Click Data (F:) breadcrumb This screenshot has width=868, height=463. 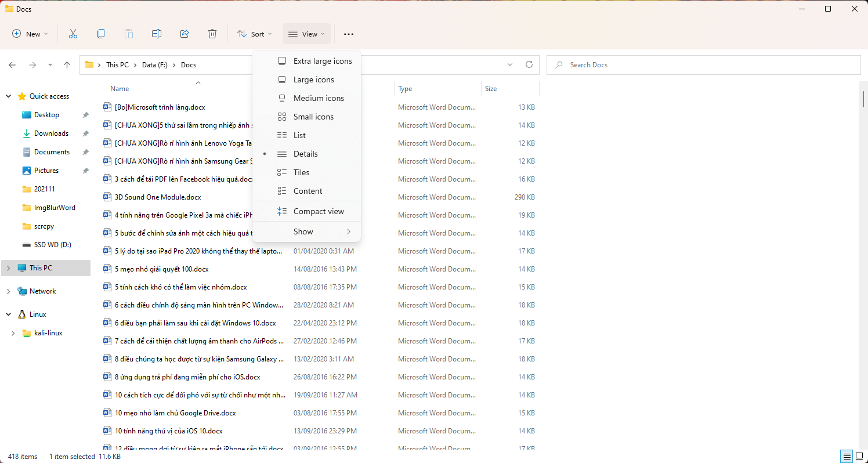click(154, 65)
